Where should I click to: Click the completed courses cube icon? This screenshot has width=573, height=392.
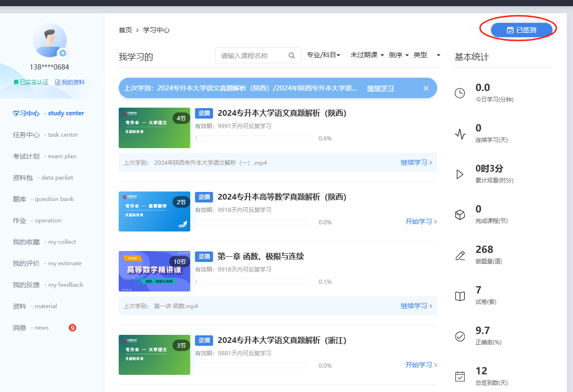click(460, 215)
